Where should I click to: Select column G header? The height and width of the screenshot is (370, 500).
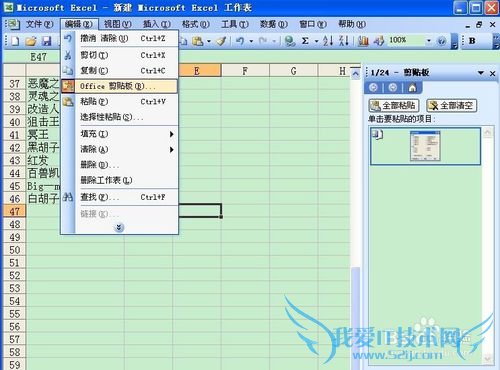tap(293, 71)
